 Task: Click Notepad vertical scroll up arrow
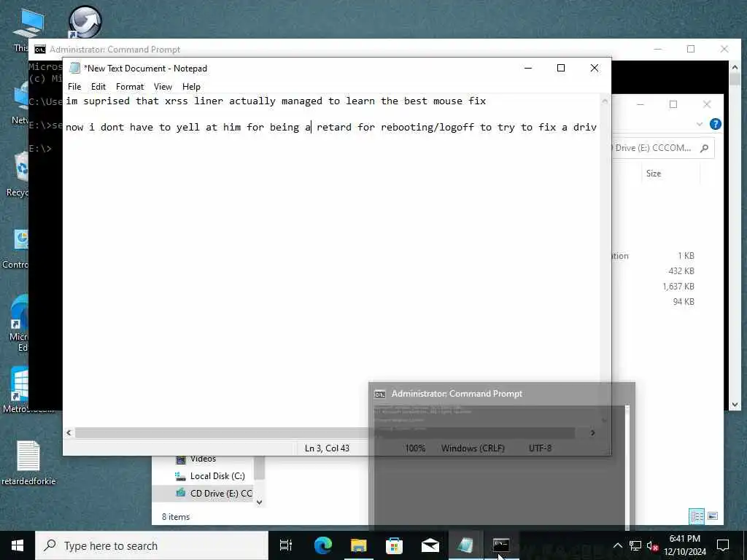[605, 101]
